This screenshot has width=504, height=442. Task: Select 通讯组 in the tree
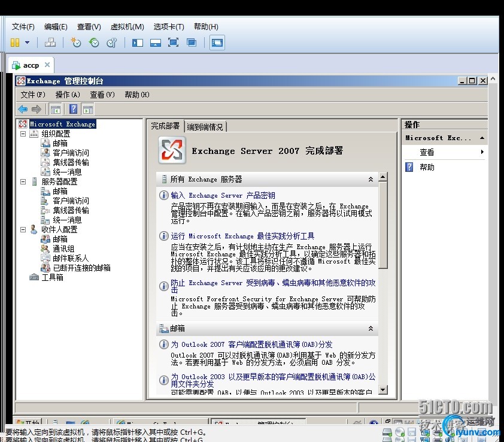[x=63, y=249]
